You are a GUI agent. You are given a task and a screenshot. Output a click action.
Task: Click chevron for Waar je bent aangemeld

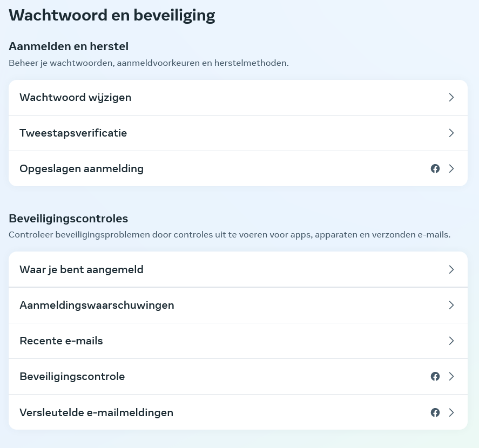(451, 269)
